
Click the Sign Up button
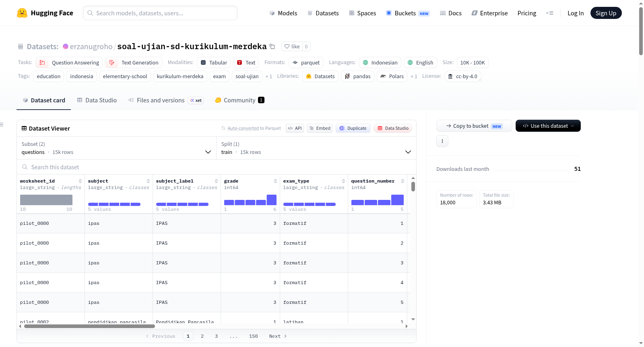(x=606, y=13)
